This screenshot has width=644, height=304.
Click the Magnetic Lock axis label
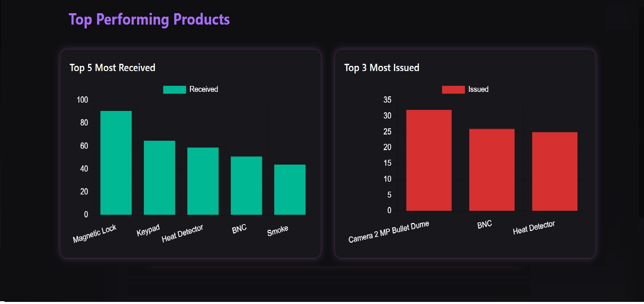(95, 234)
